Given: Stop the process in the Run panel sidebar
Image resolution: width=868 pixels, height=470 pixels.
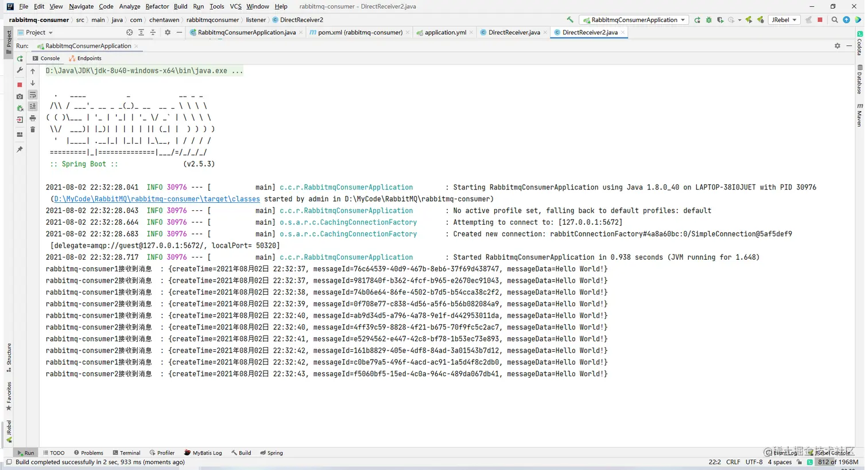Looking at the screenshot, I should click(x=20, y=84).
